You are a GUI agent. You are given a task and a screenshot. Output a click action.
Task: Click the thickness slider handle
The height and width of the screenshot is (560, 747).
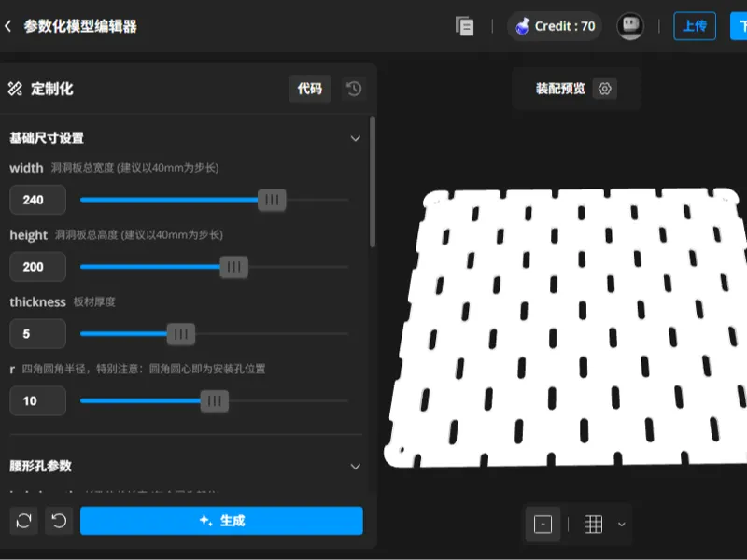[x=181, y=334]
